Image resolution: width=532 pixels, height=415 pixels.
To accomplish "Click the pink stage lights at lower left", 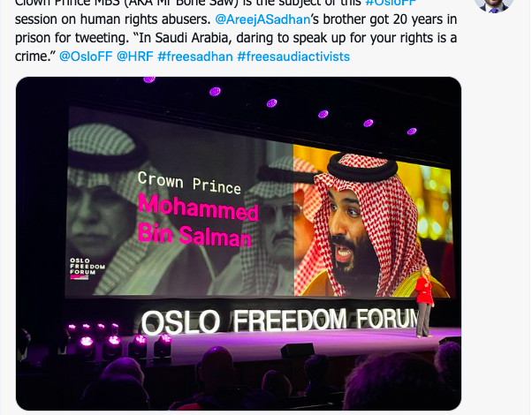I will pyautogui.click(x=115, y=343).
